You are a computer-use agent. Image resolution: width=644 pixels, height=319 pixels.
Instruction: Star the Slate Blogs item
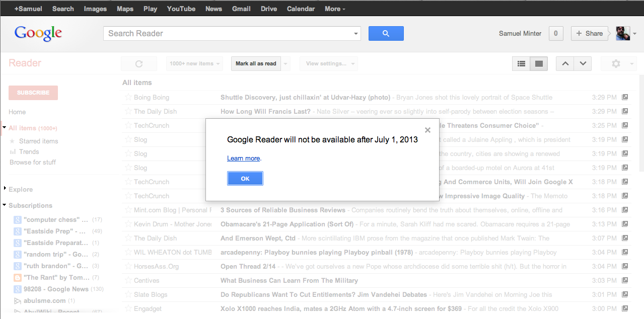click(128, 294)
